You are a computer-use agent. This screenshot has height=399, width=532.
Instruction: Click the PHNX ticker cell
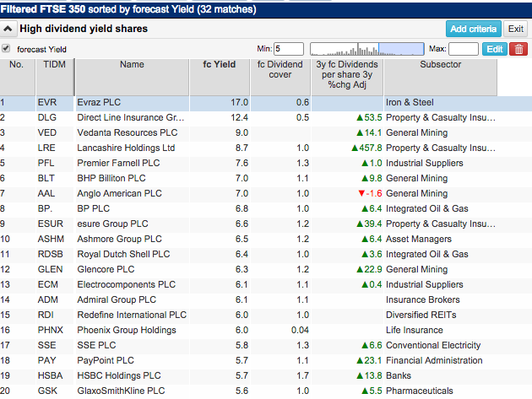(50, 330)
